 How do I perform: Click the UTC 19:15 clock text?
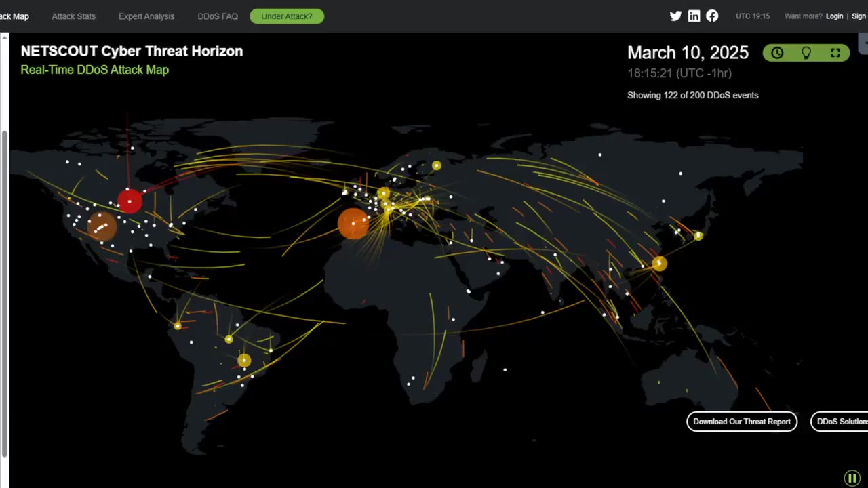pos(753,16)
